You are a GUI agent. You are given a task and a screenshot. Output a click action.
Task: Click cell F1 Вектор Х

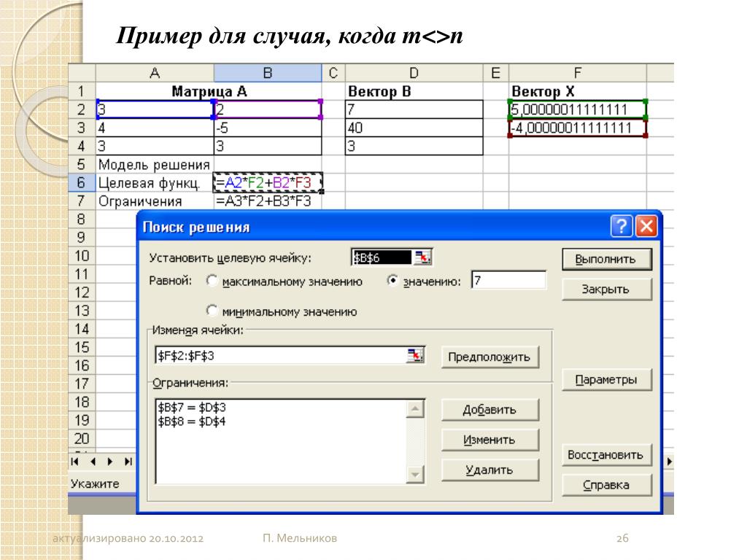point(578,91)
